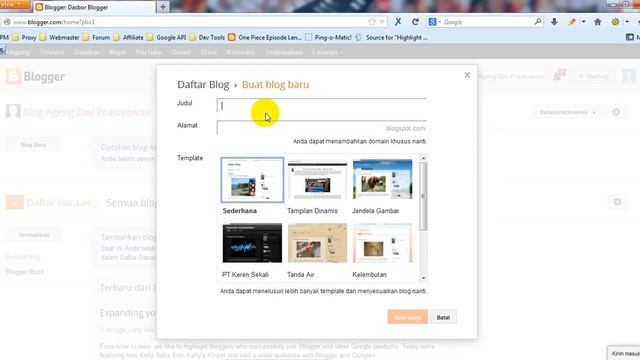Click Gmail in Google bar
This screenshot has width=640, height=360.
click(x=181, y=52)
